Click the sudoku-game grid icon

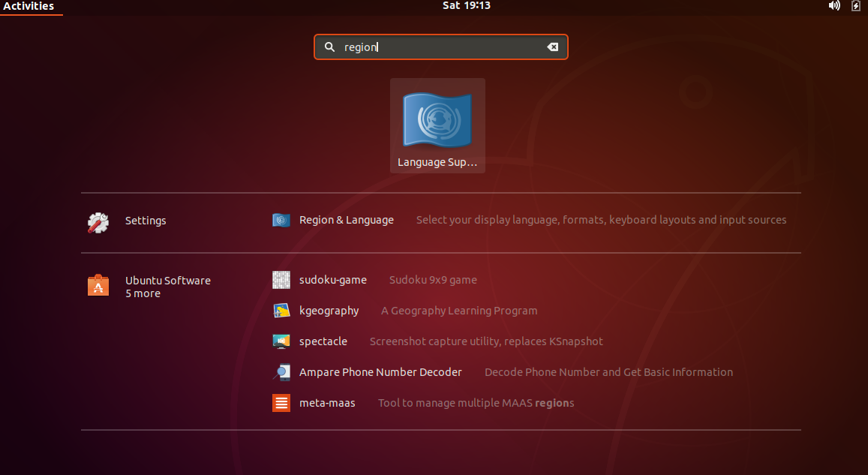281,280
